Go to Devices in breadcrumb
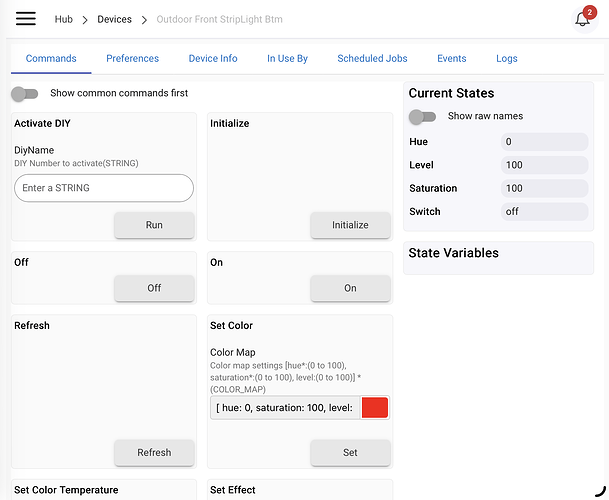The height and width of the screenshot is (500, 609). (x=114, y=20)
